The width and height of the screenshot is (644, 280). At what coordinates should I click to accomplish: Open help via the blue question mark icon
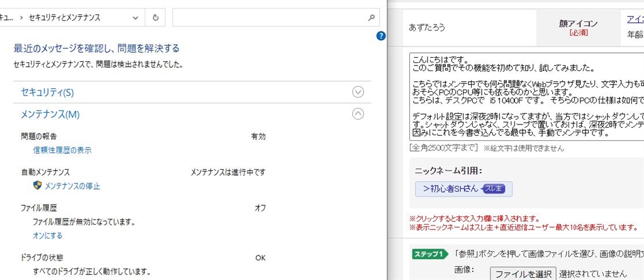click(380, 36)
